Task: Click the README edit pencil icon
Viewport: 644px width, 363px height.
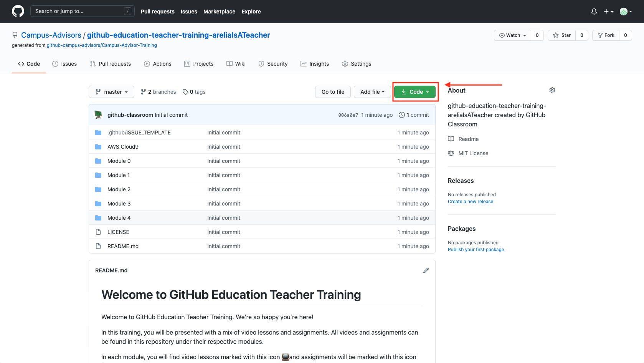Action: [x=426, y=270]
